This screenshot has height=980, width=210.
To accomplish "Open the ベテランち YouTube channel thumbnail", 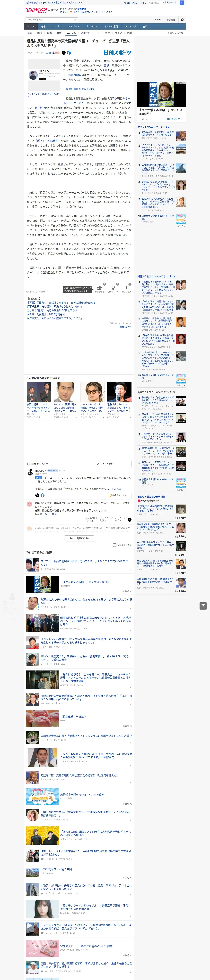I will coord(44,75).
